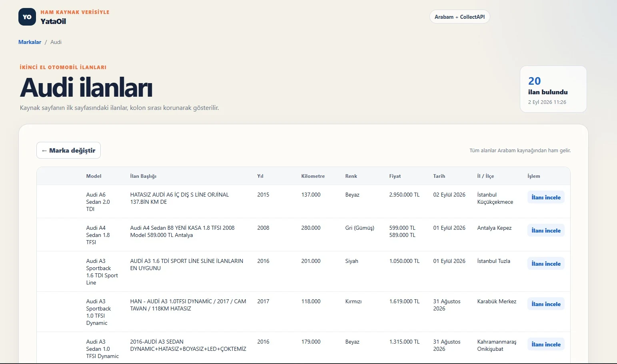This screenshot has height=364, width=617.
Task: Open İlanı incele for Audi A4 Antalya listing
Action: click(546, 231)
